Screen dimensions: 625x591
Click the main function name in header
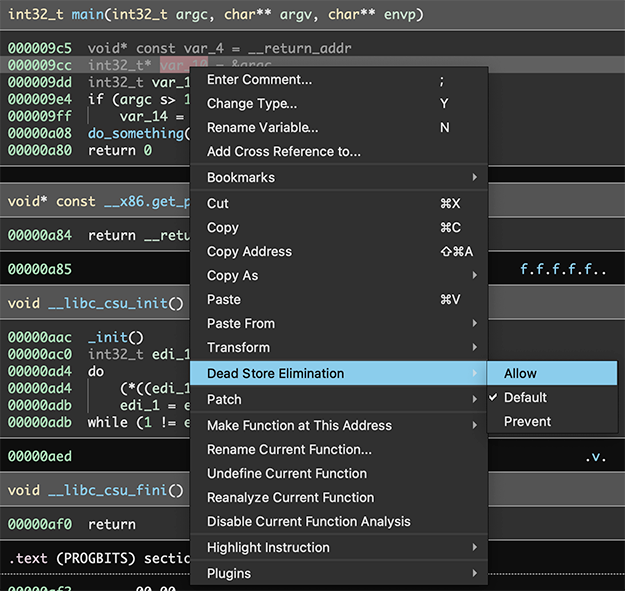[x=87, y=14]
